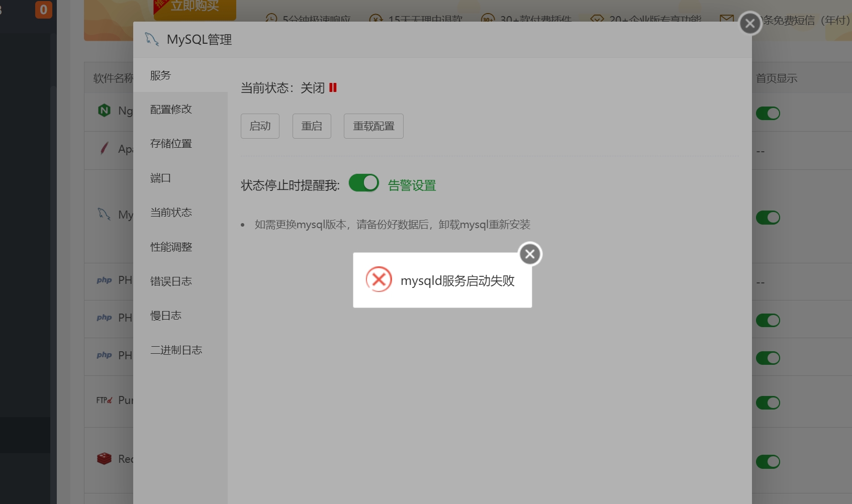Image resolution: width=852 pixels, height=504 pixels.
Task: Click the first PHP icon in software list
Action: (x=104, y=280)
